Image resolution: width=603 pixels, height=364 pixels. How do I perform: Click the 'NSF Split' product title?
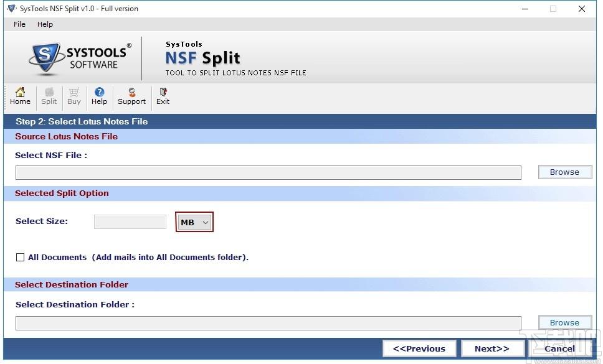tap(202, 58)
